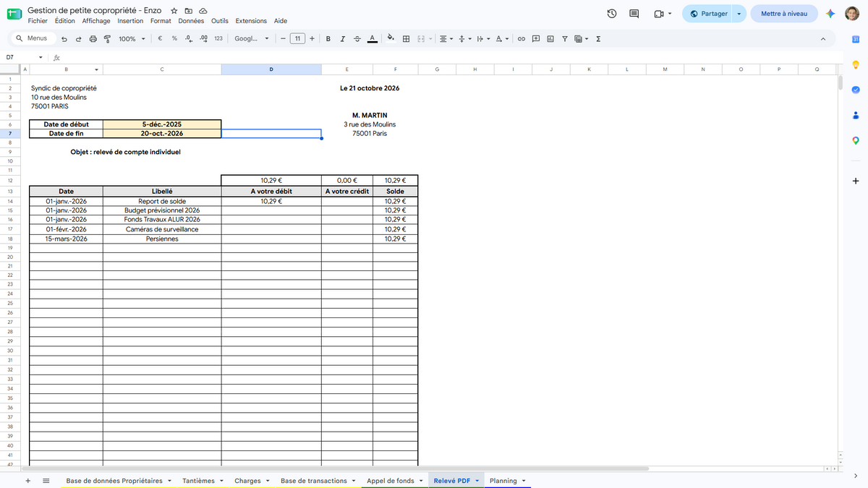The width and height of the screenshot is (868, 488).
Task: Toggle bold formatting
Action: point(328,38)
